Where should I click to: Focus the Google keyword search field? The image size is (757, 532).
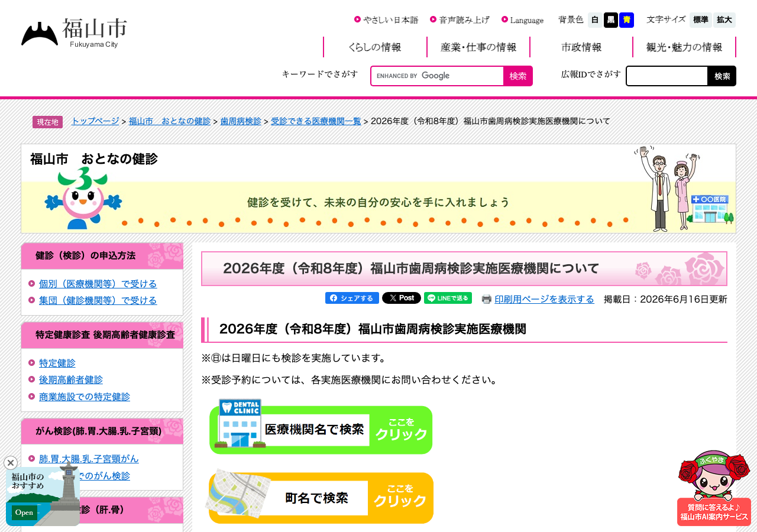438,76
